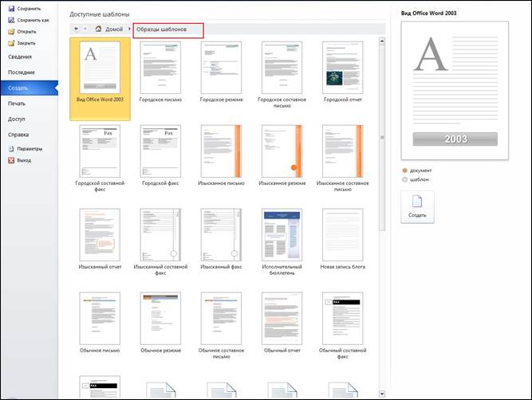Select the шаблон radio button

404,179
